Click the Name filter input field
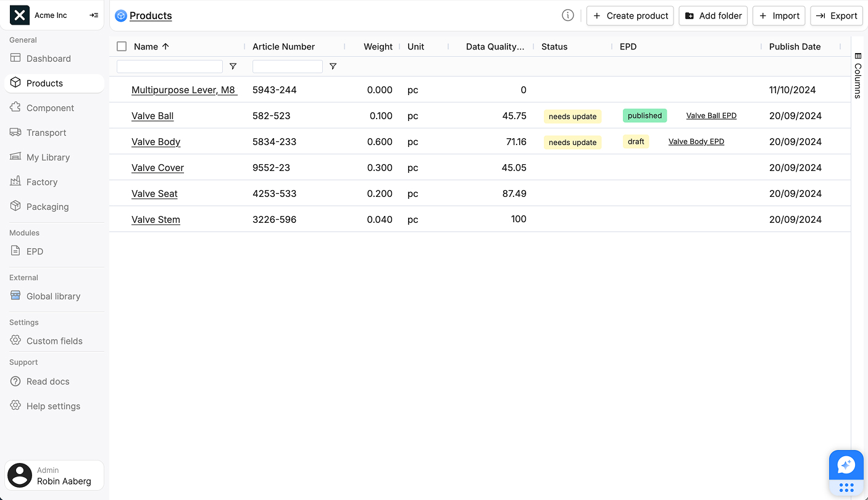The width and height of the screenshot is (868, 500). pos(169,66)
